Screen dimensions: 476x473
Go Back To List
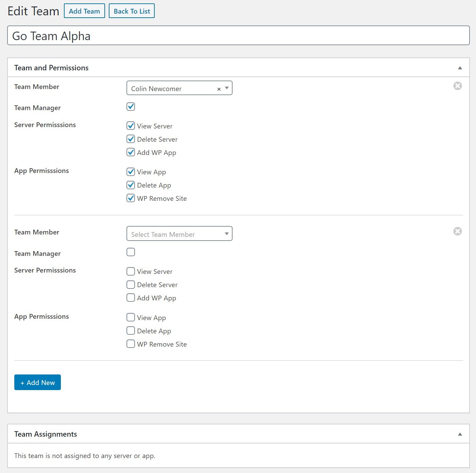(132, 11)
